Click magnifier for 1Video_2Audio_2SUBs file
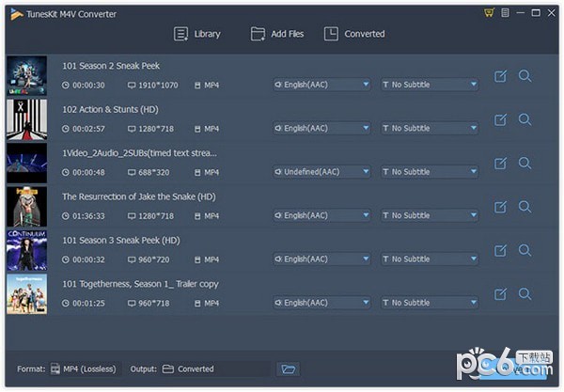 point(525,164)
